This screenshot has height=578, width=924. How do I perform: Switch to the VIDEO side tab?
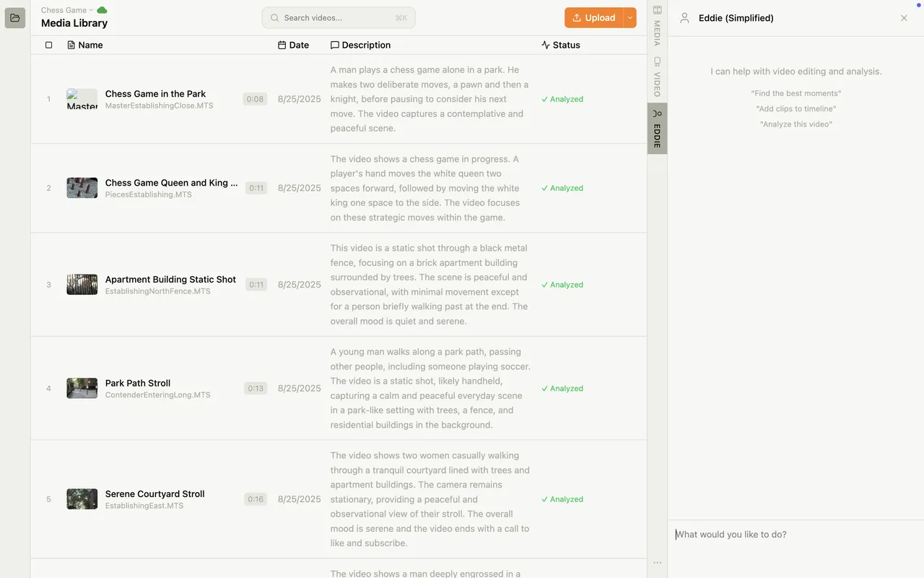pos(657,77)
